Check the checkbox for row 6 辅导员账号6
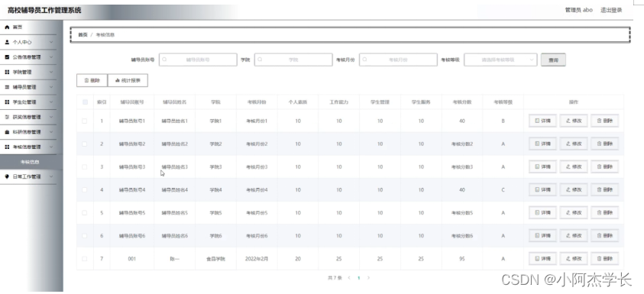Viewport: 644px width, 294px height. (85, 236)
